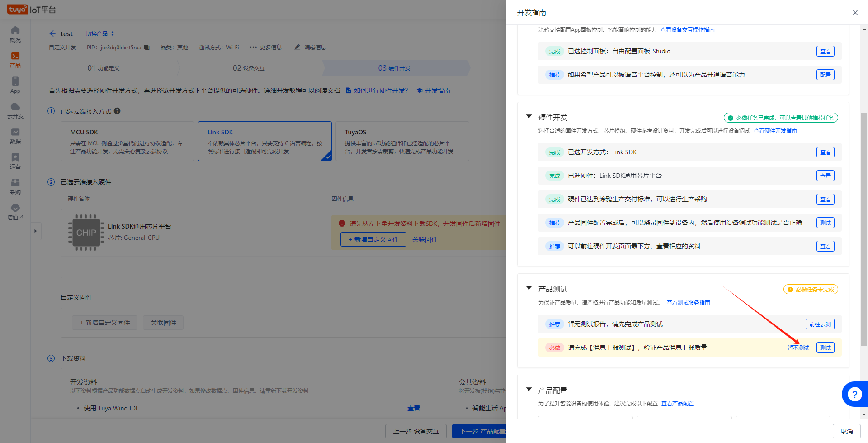
Task: Click 前往云测 button
Action: [x=820, y=324]
